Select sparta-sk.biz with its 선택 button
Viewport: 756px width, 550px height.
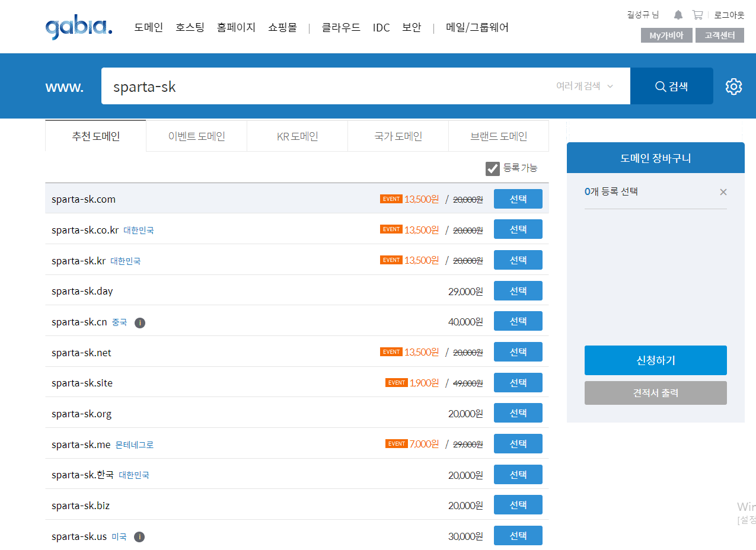pyautogui.click(x=518, y=505)
